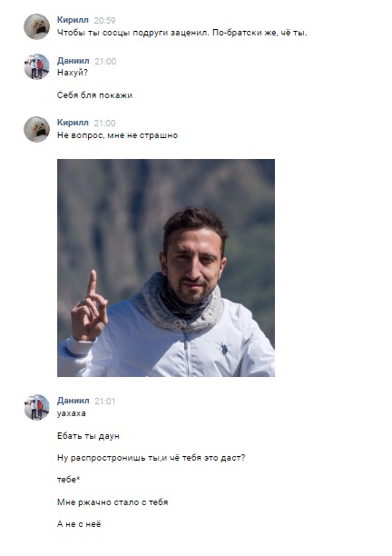Select the message 'yaxaxa'

71,413
